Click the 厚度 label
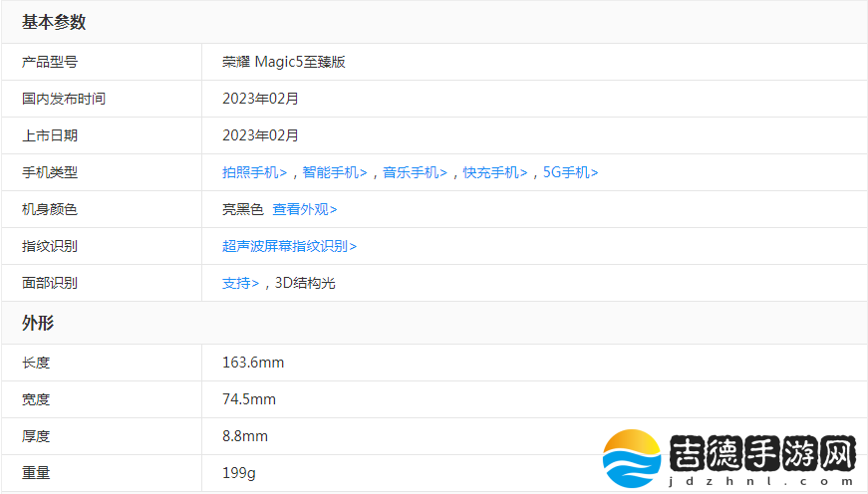 [x=36, y=436]
